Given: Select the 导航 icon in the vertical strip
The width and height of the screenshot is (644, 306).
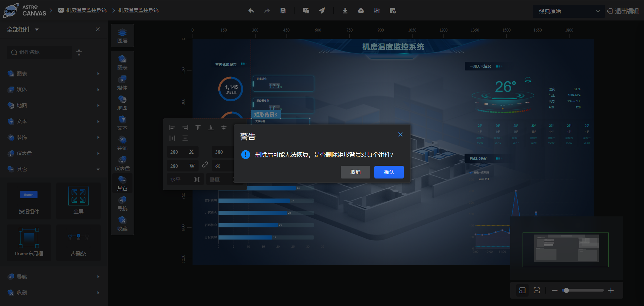Looking at the screenshot, I should pos(122,203).
